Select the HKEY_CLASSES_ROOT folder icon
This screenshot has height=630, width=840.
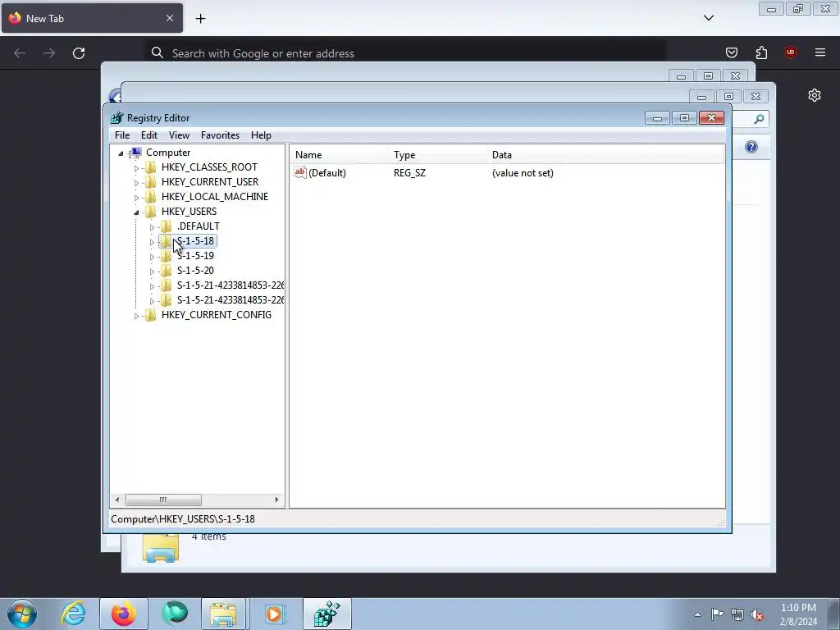(x=151, y=167)
